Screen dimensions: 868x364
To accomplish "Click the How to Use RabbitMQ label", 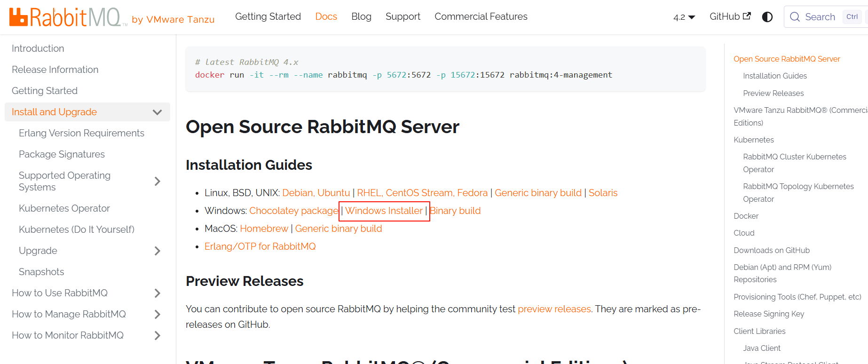I will tap(60, 293).
